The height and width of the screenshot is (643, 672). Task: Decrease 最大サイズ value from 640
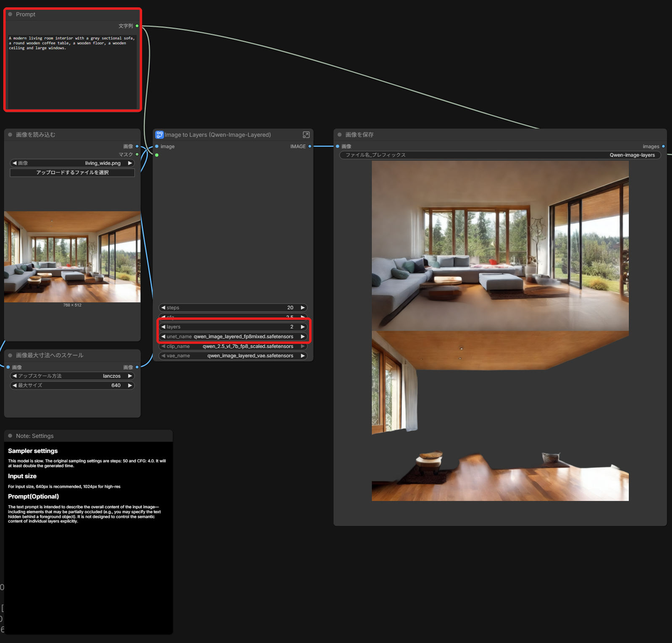15,385
